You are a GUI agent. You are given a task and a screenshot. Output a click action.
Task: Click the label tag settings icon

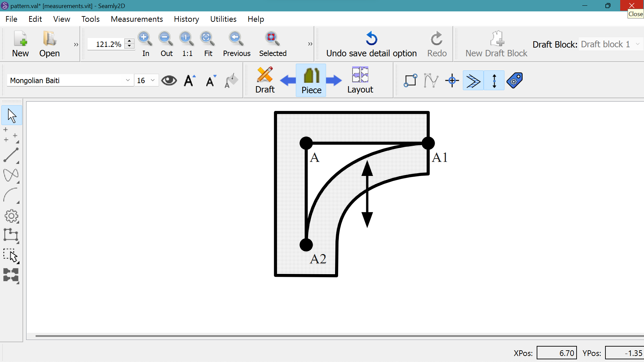pyautogui.click(x=515, y=81)
